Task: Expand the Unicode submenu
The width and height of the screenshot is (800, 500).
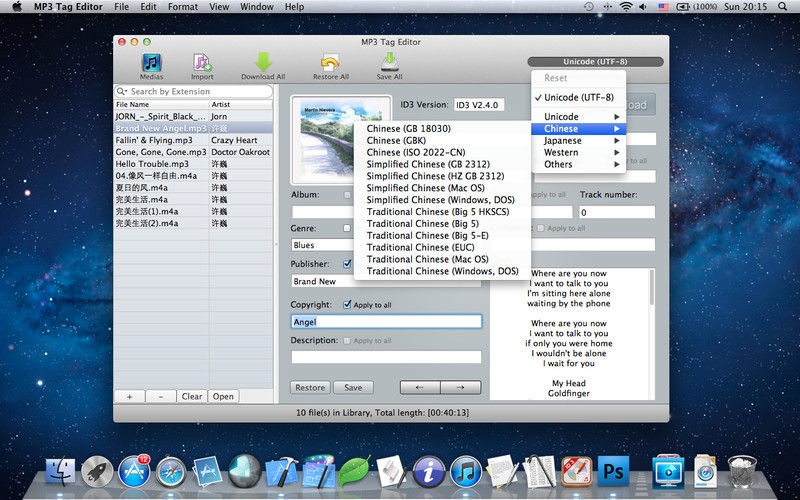Action: coord(579,117)
